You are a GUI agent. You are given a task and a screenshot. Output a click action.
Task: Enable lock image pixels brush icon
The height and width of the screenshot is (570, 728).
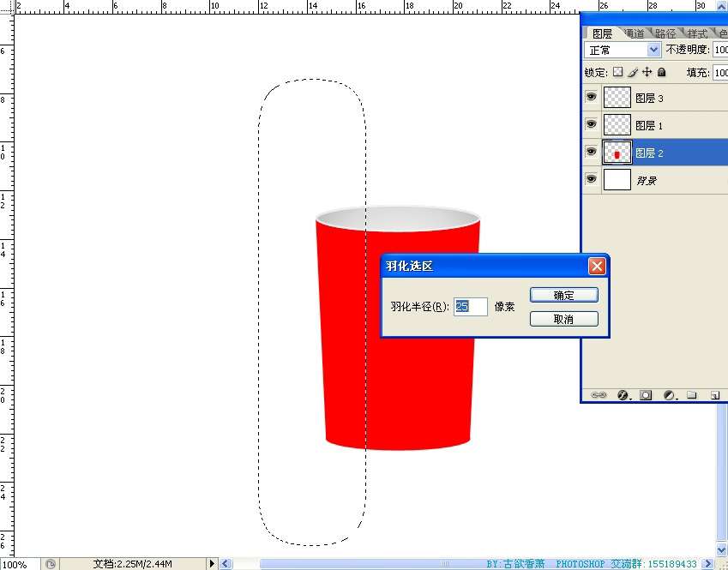click(x=633, y=73)
